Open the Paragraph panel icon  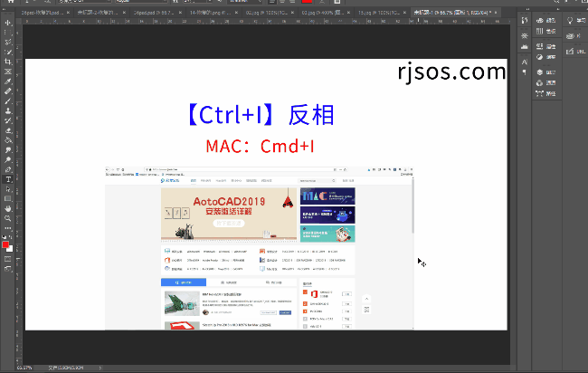525,72
